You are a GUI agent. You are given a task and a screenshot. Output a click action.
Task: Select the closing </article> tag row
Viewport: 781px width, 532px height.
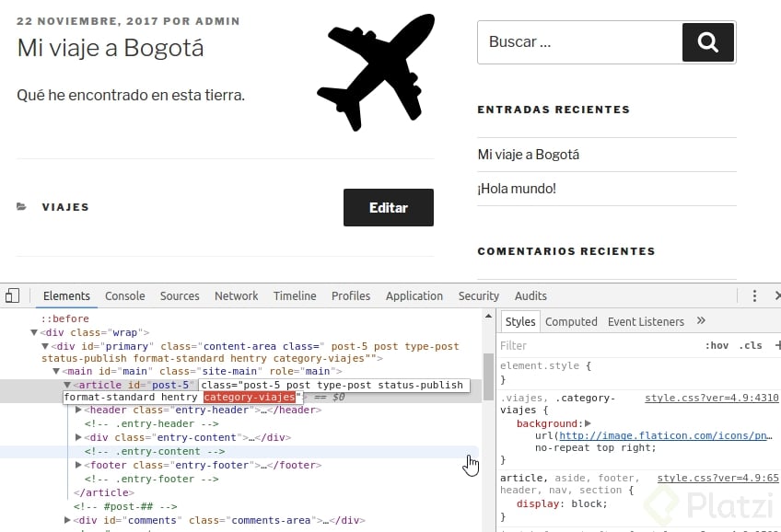(103, 492)
